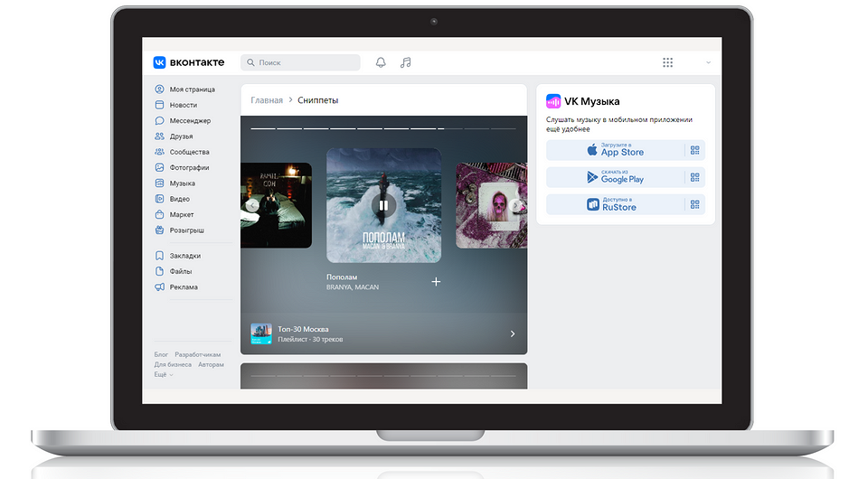Open Мессенджер in the sidebar

[x=189, y=120]
